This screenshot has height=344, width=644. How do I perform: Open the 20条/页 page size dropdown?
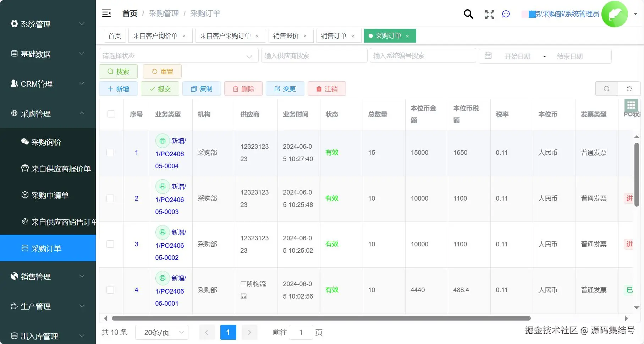pyautogui.click(x=161, y=332)
